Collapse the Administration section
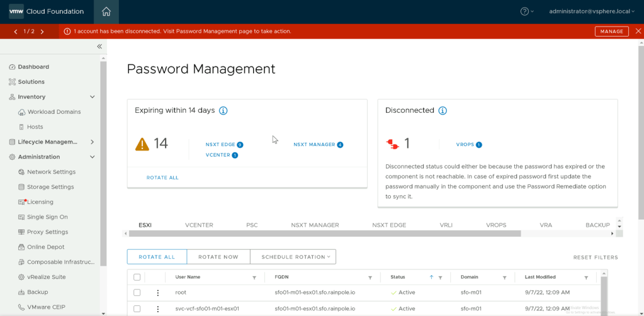This screenshot has height=316, width=644. point(93,157)
